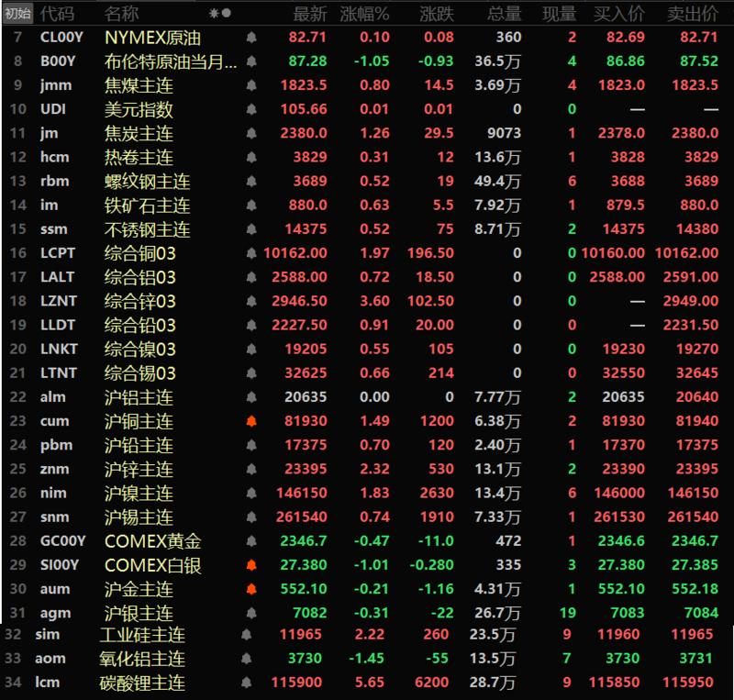Set an alert bell for 沪锌主连
This screenshot has width=734, height=700.
[251, 469]
